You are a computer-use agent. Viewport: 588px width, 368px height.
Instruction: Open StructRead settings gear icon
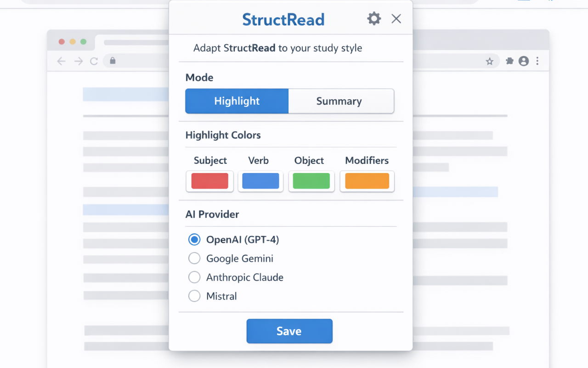[374, 19]
